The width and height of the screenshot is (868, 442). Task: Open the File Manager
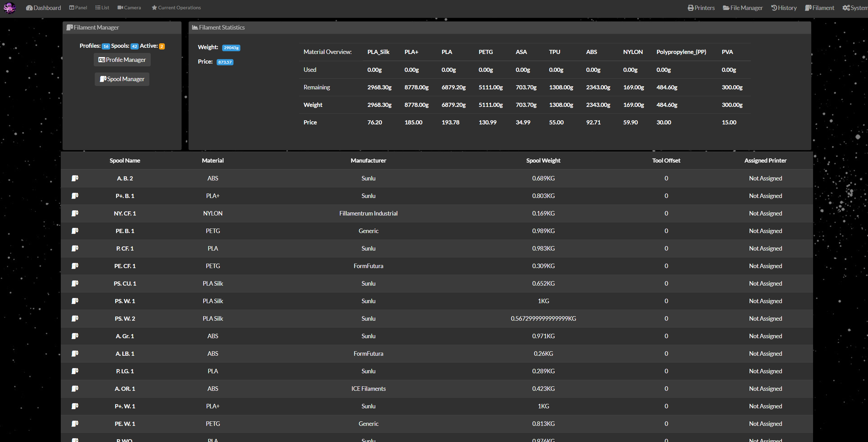tap(743, 7)
